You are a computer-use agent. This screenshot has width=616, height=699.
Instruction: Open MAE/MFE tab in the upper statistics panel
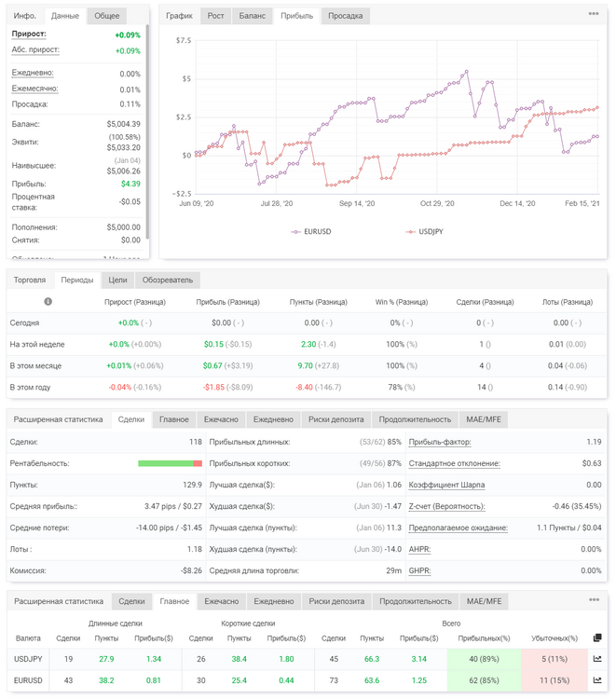click(x=484, y=419)
